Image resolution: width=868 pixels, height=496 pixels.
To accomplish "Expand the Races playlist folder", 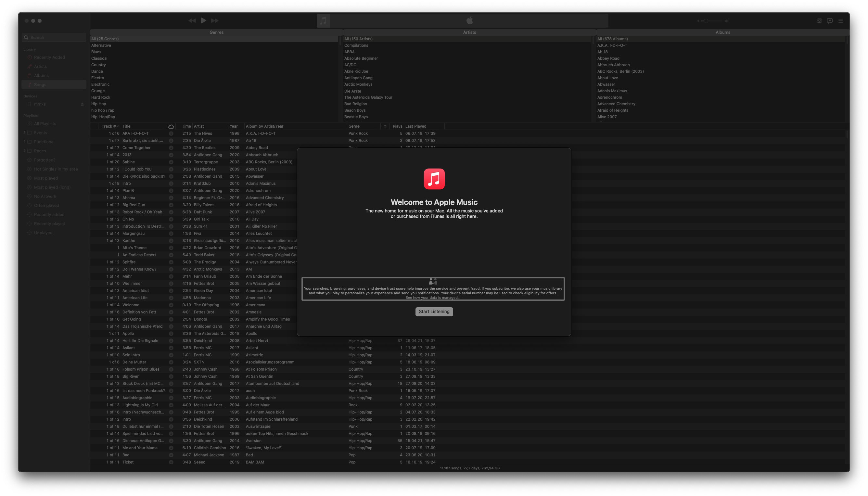I will (x=25, y=151).
